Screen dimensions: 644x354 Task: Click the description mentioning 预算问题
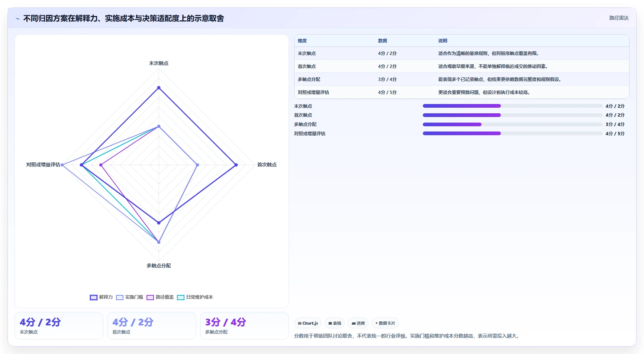tap(484, 92)
